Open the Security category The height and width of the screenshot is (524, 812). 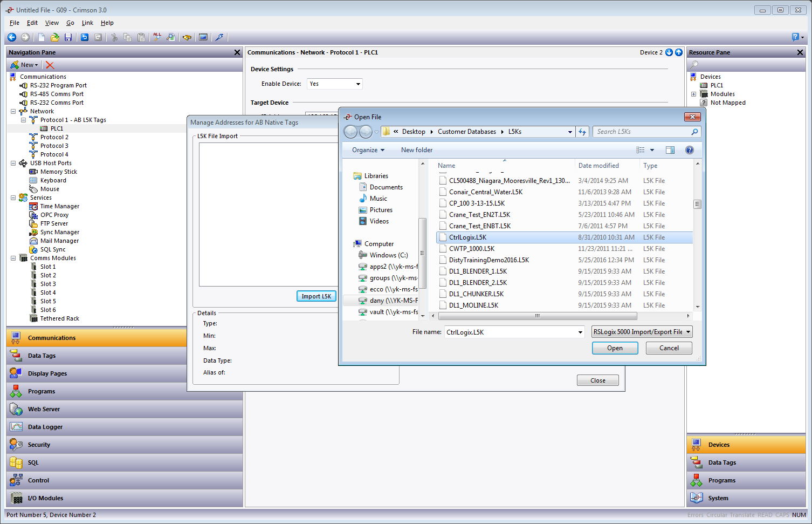pos(125,445)
